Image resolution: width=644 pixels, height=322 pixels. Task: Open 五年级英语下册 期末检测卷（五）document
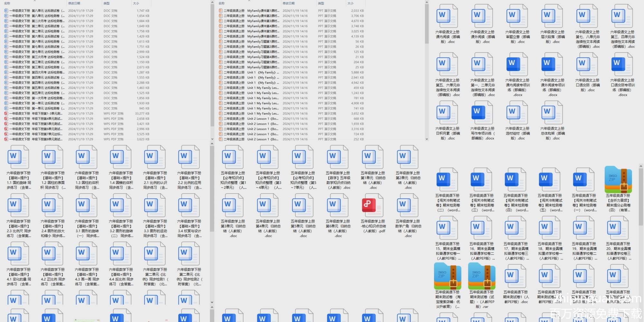click(x=550, y=180)
